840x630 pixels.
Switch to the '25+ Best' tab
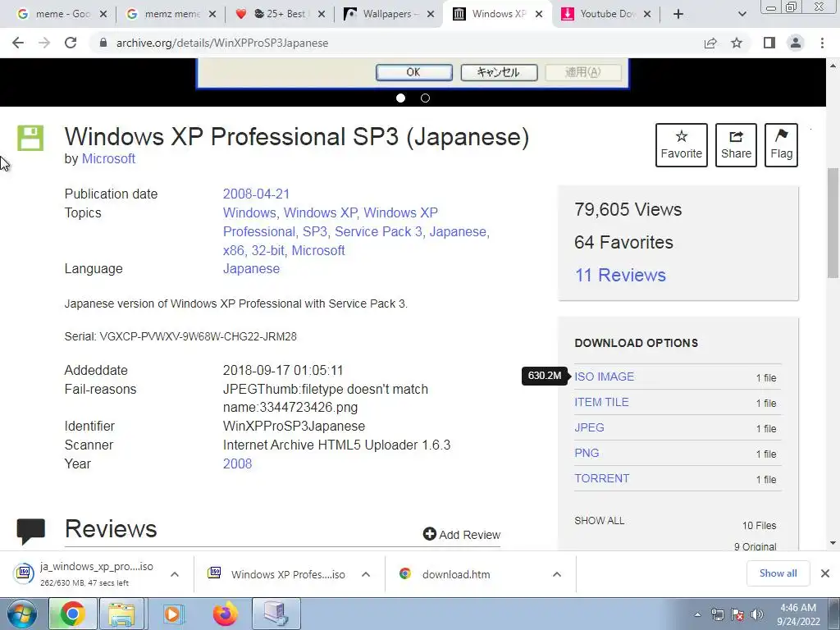280,14
